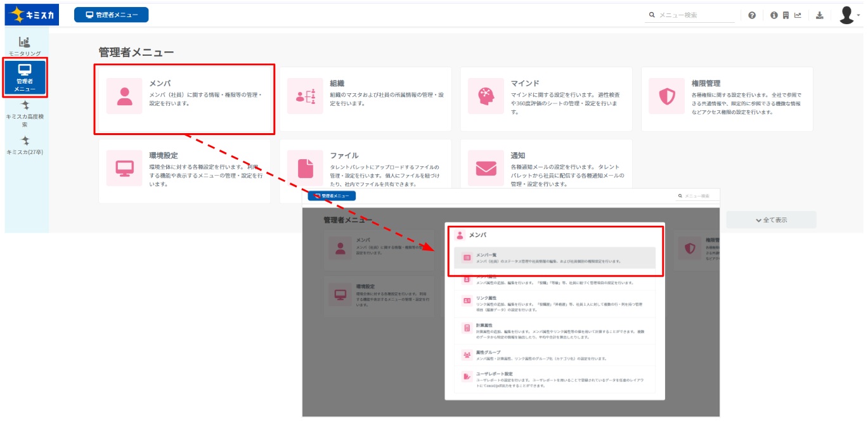
Task: Select the highlighted メンバー一覧 row in the popup
Action: [555, 257]
